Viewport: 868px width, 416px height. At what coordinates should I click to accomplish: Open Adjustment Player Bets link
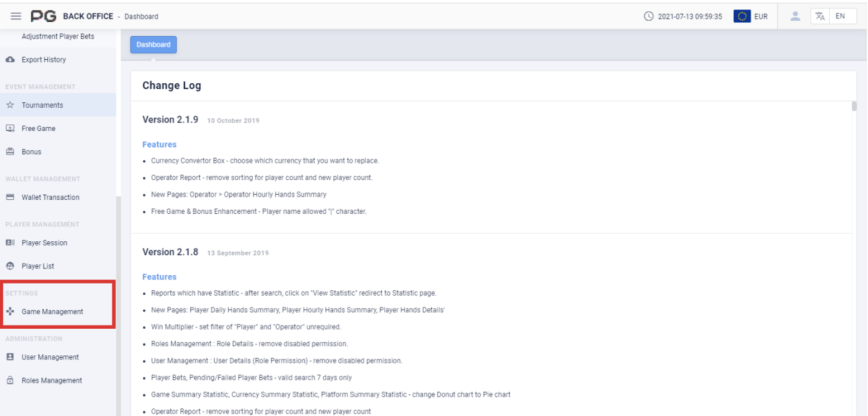[58, 37]
